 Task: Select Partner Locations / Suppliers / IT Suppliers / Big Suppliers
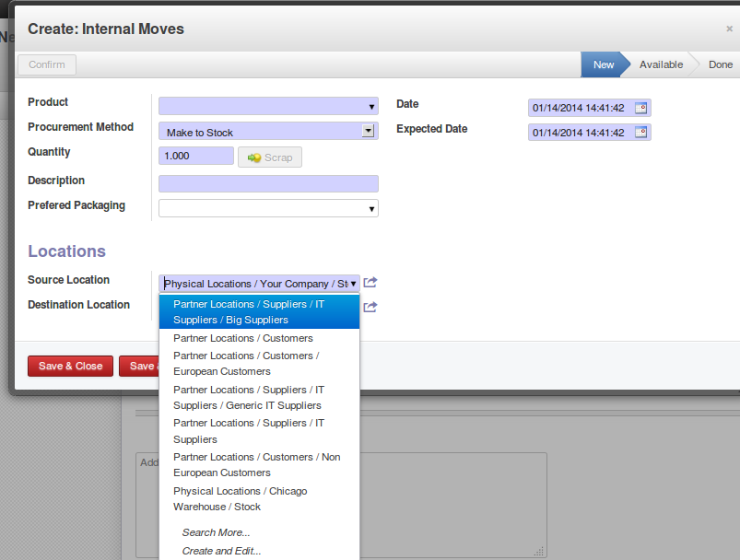pos(259,312)
